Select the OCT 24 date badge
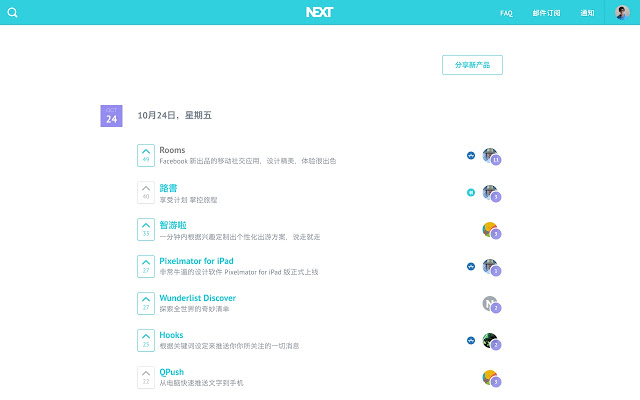 click(x=111, y=116)
